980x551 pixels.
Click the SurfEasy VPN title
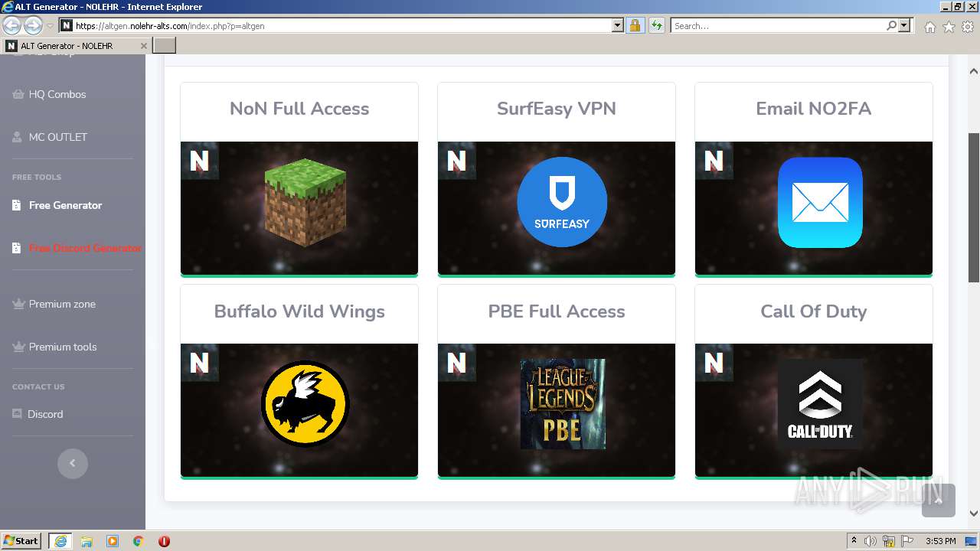point(557,109)
